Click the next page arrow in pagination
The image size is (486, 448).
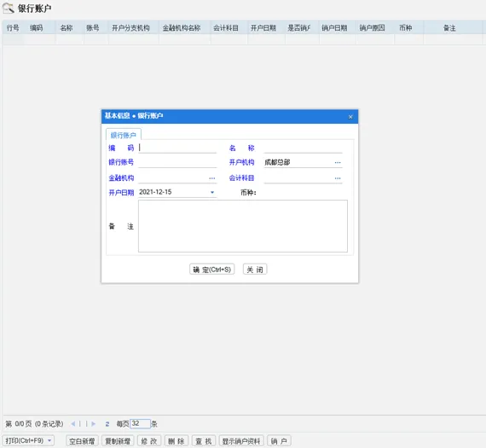[93, 424]
